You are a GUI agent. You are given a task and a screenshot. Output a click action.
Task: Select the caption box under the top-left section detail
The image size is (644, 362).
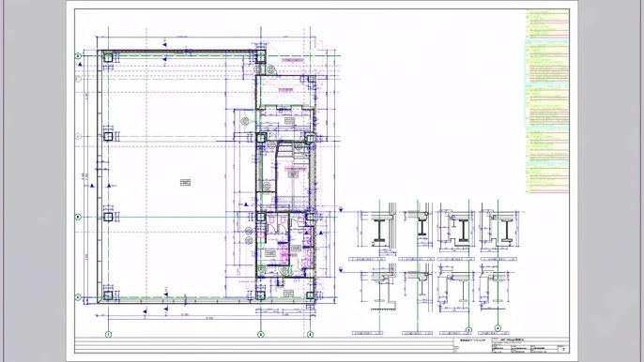click(x=367, y=260)
